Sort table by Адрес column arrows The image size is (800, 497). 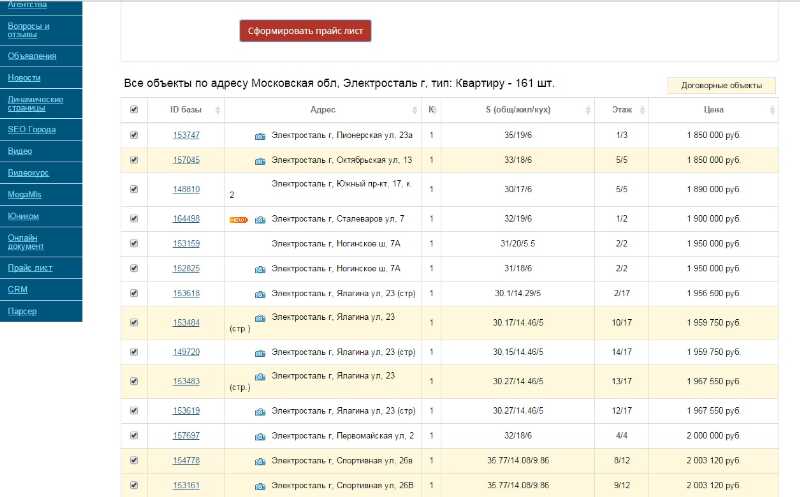(415, 110)
